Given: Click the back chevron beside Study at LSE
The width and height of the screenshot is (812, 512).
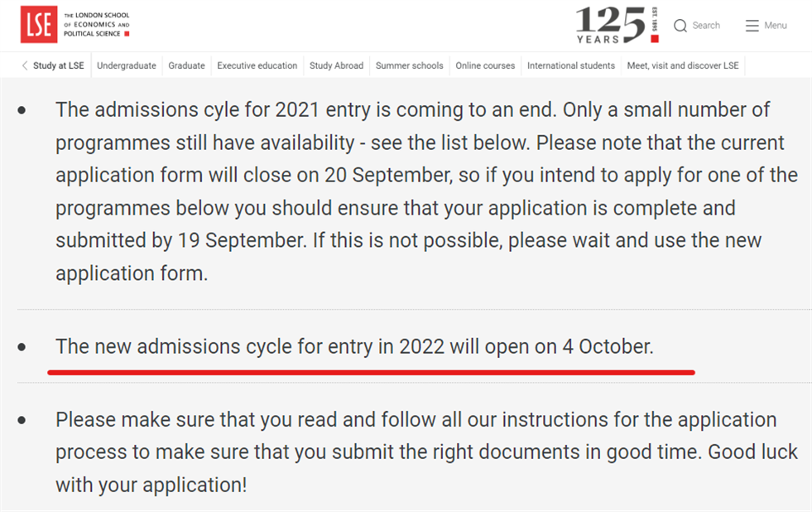Looking at the screenshot, I should (24, 65).
